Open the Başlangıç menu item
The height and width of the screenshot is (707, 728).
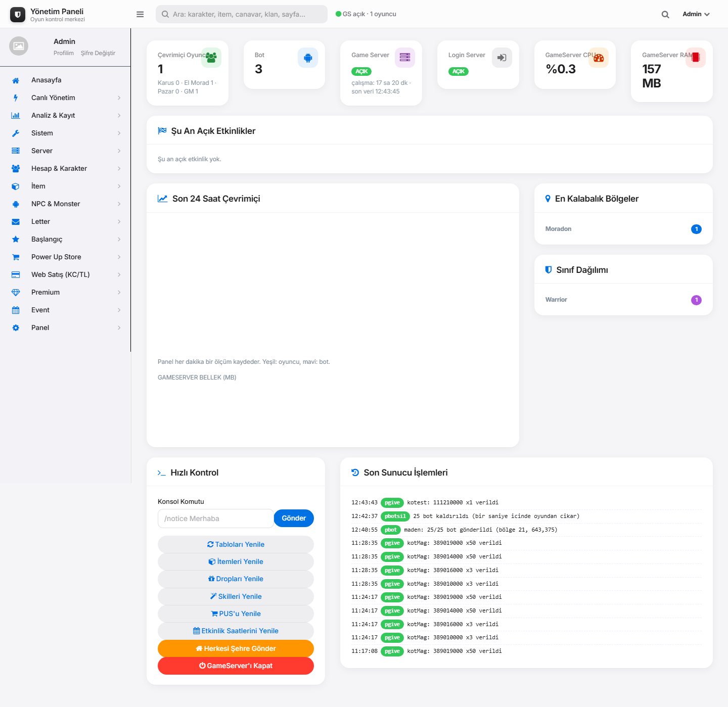click(x=65, y=239)
